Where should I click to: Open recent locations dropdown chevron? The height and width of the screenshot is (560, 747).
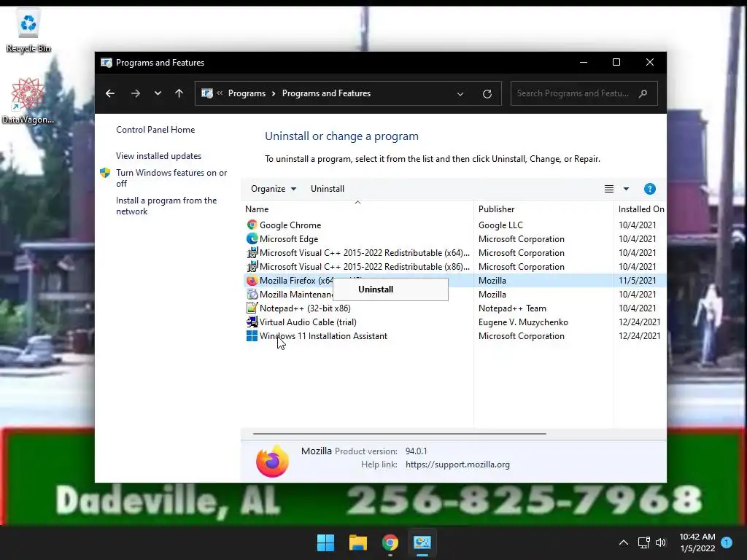pyautogui.click(x=158, y=93)
